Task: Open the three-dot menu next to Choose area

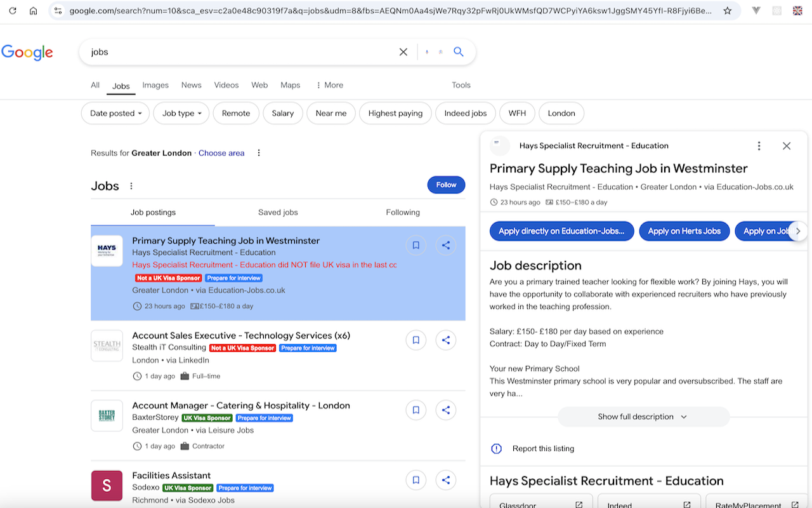Action: pyautogui.click(x=258, y=153)
